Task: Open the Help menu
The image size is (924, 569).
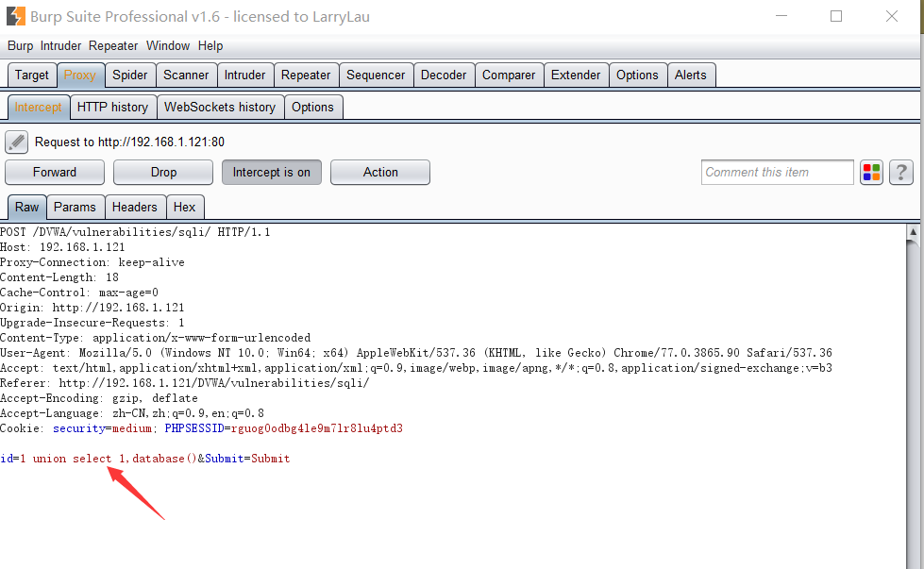Action: pyautogui.click(x=210, y=46)
